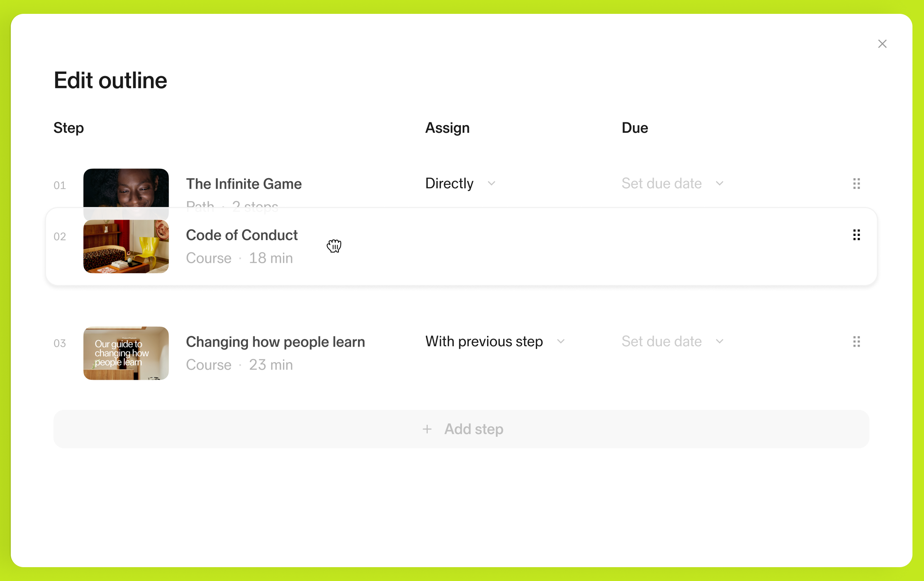Click step number 01
The width and height of the screenshot is (924, 581).
click(x=60, y=185)
